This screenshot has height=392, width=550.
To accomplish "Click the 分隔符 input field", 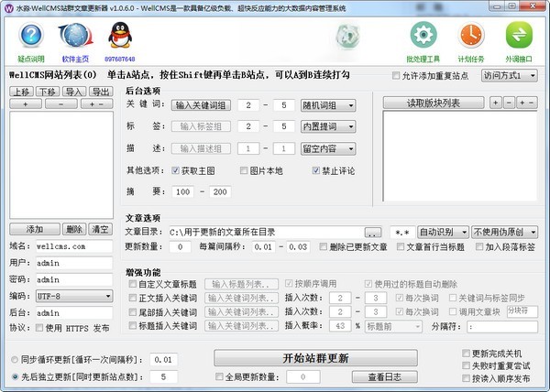I will (x=502, y=326).
